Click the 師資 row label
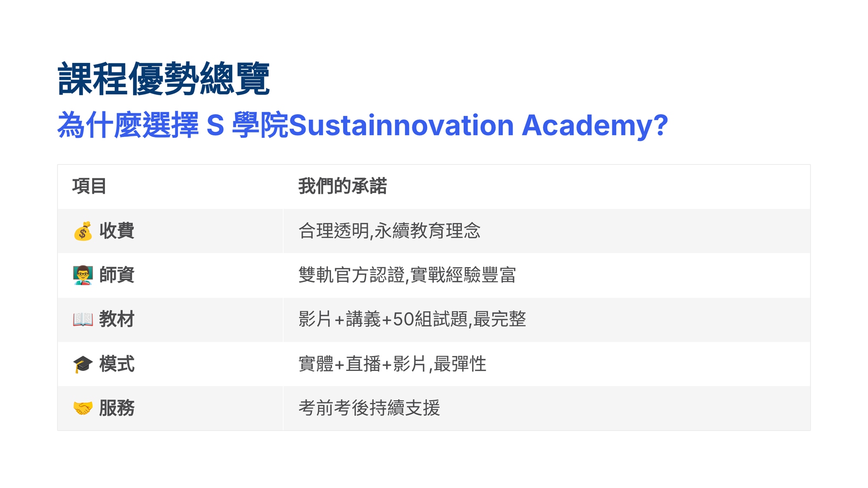868x488 pixels. (117, 275)
